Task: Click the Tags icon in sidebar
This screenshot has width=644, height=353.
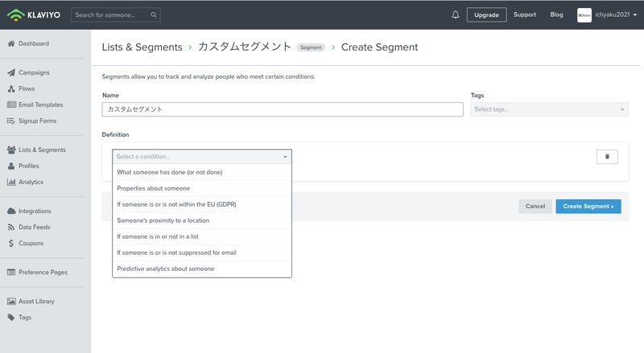Action: click(x=11, y=318)
